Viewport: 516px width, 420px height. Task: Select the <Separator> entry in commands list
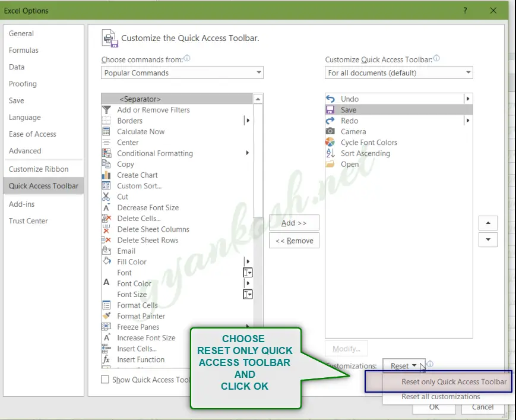178,99
